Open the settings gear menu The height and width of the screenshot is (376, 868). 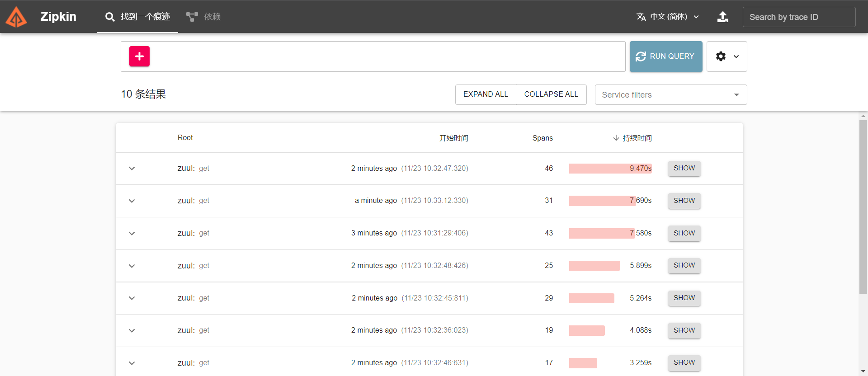pyautogui.click(x=727, y=56)
